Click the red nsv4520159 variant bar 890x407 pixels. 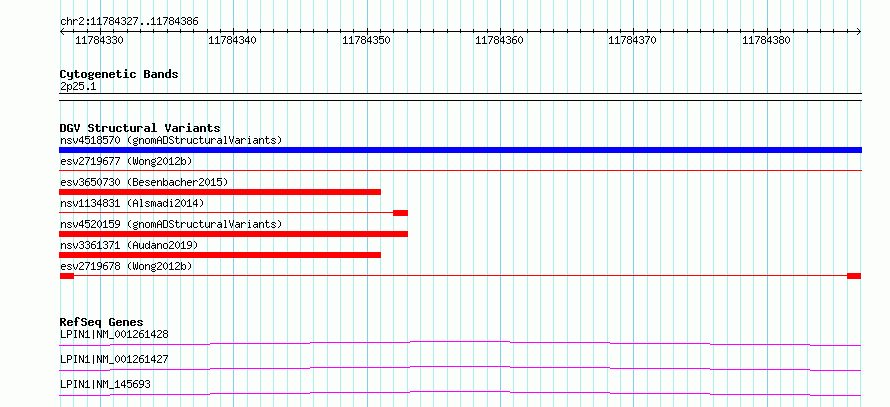coord(233,234)
